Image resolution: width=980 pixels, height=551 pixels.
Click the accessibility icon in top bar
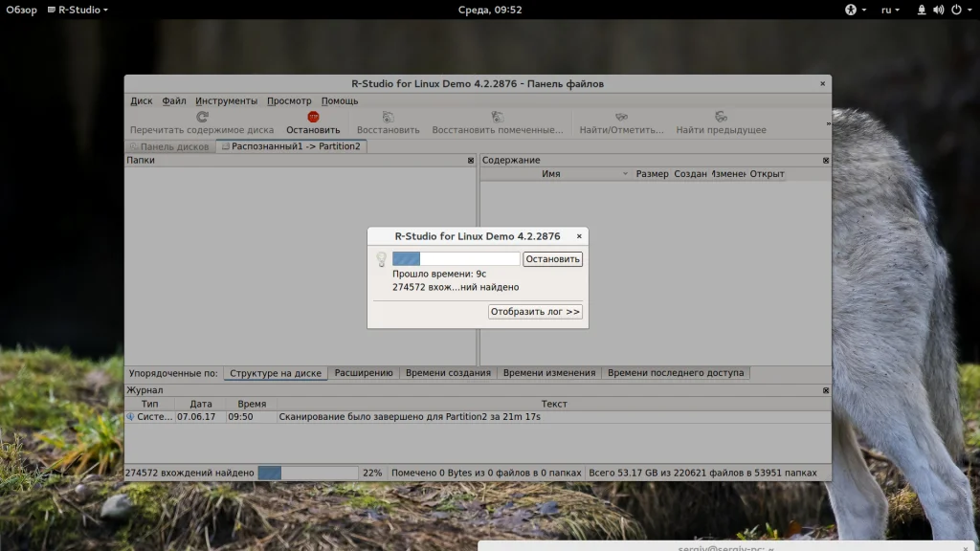(x=851, y=10)
